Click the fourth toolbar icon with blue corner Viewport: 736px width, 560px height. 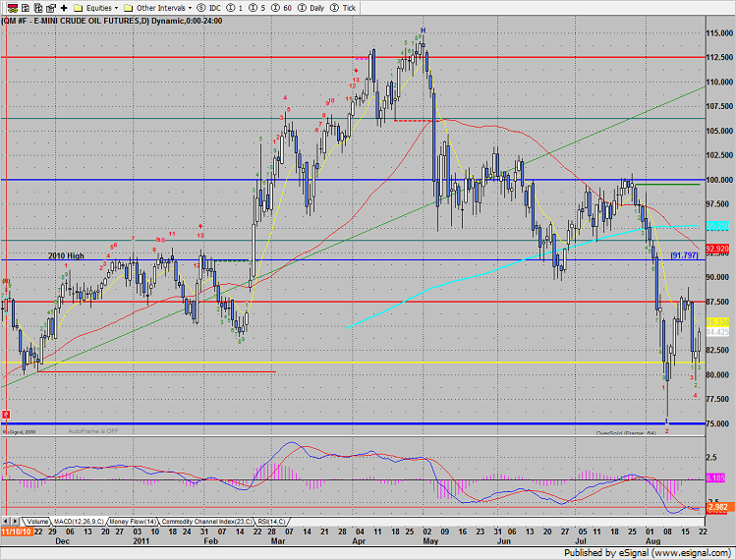[x=51, y=8]
